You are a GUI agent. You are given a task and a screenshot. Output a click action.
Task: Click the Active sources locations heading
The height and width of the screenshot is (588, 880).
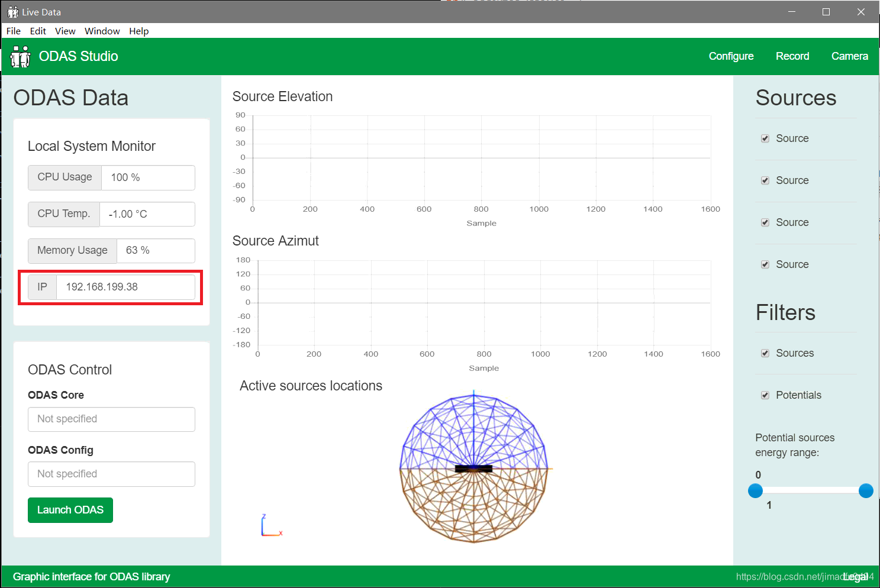coord(311,386)
